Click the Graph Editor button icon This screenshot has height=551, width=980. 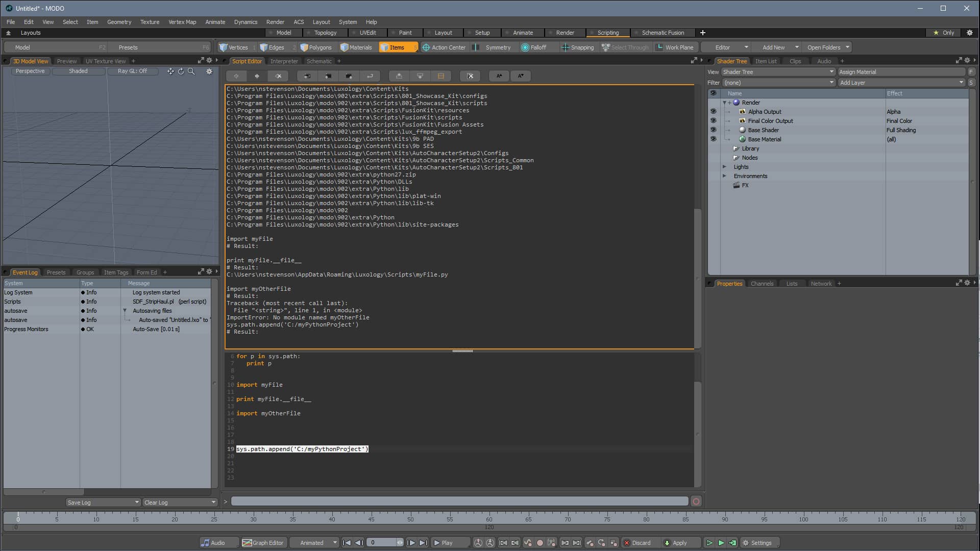point(247,543)
